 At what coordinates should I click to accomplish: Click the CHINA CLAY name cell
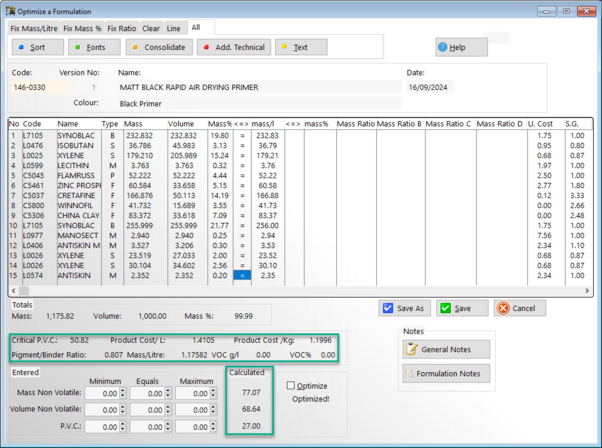coord(79,215)
